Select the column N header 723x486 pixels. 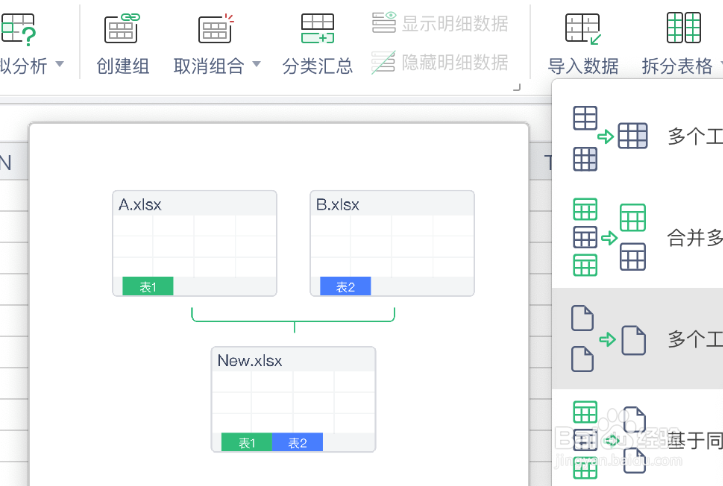6,163
